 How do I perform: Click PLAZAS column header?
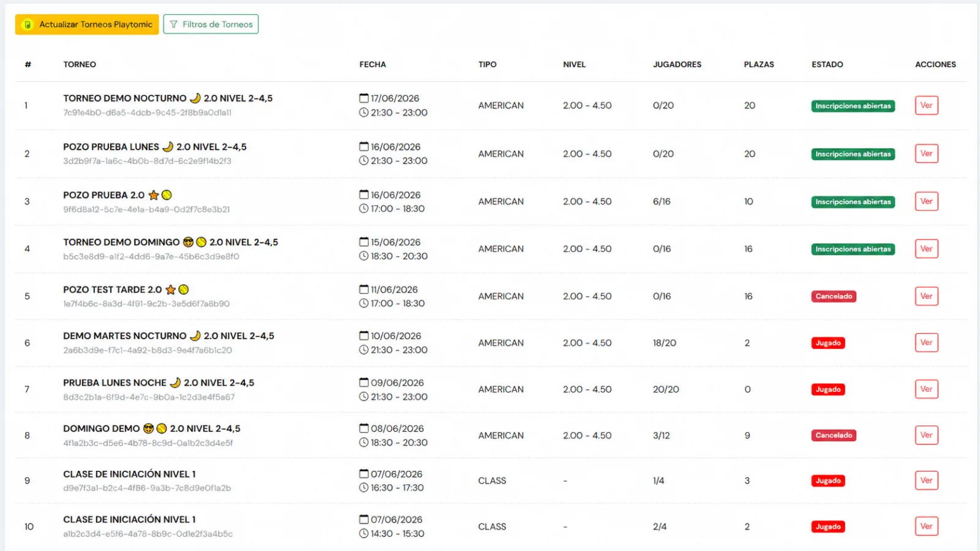(759, 64)
